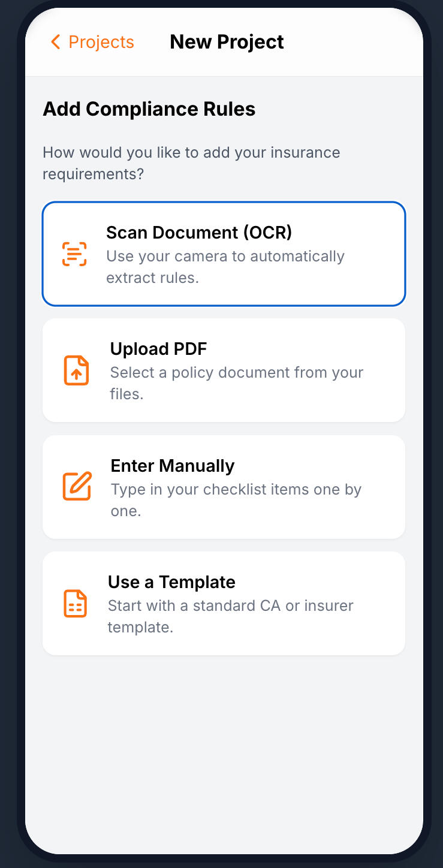Viewport: 443px width, 868px height.
Task: Click empty right edge of Use a Template card
Action: click(x=385, y=603)
